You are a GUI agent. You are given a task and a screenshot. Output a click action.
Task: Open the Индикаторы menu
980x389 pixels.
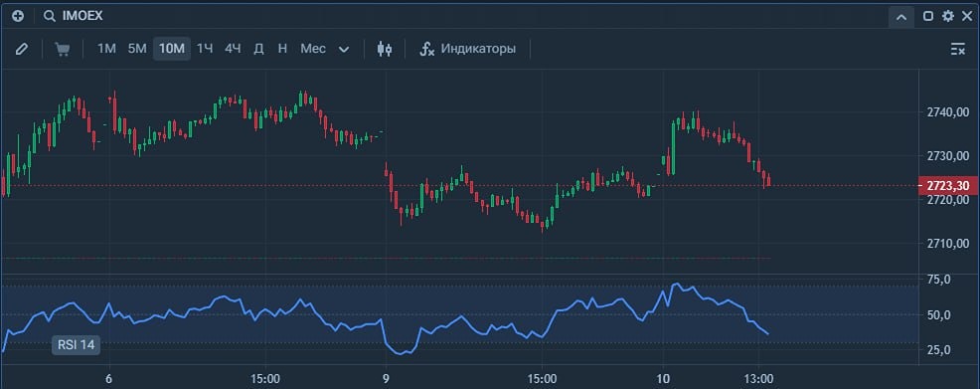(468, 49)
